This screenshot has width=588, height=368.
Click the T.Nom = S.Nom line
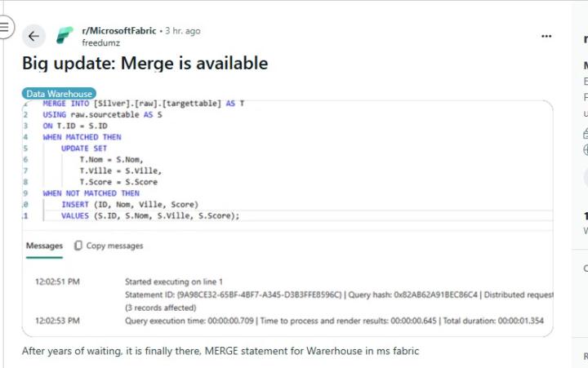[x=111, y=160]
